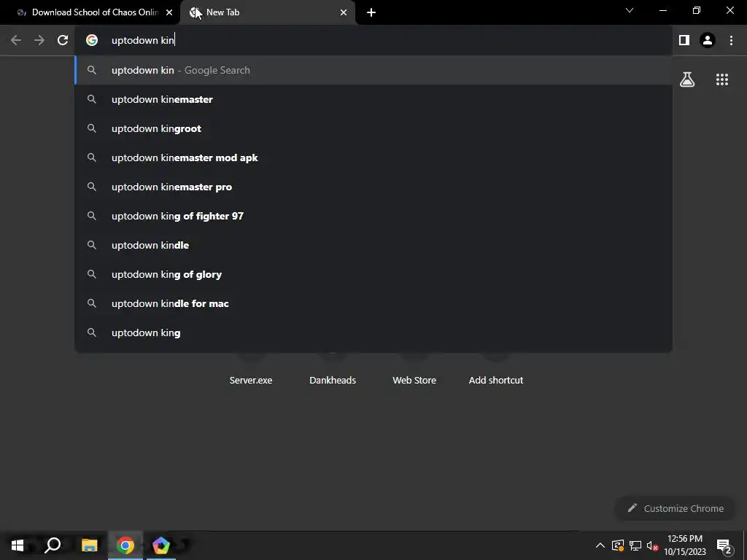Open the colorful pentagon app in taskbar
This screenshot has height=560, width=747.
click(161, 545)
